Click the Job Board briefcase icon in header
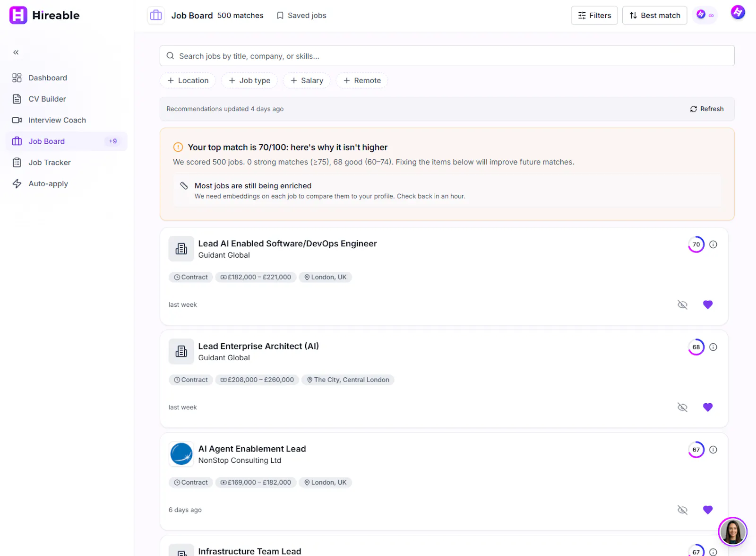 point(156,16)
